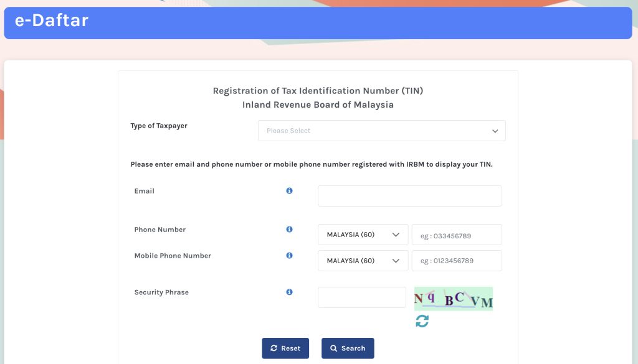The image size is (638, 364).
Task: Click the captcha image
Action: point(454,299)
